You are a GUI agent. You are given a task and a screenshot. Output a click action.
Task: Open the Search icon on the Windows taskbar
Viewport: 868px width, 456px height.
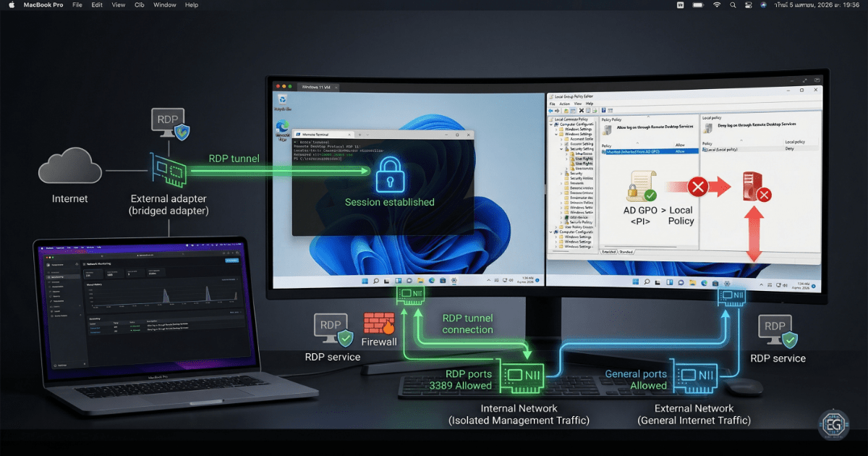(375, 280)
